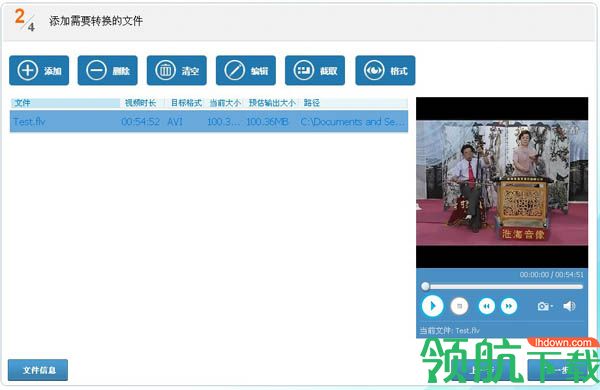Viewport: 600px width, 390px height.
Task: Mute the preview volume
Action: [x=569, y=306]
